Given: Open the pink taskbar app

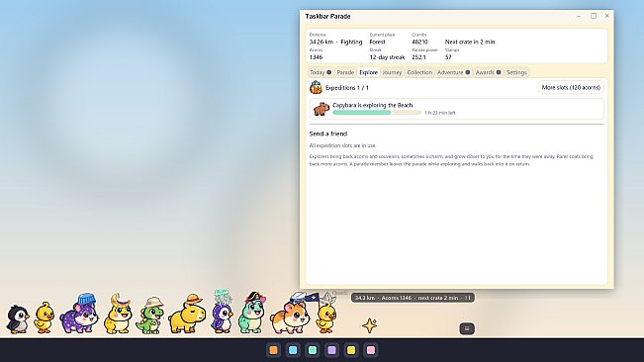Looking at the screenshot, I should pyautogui.click(x=370, y=350).
